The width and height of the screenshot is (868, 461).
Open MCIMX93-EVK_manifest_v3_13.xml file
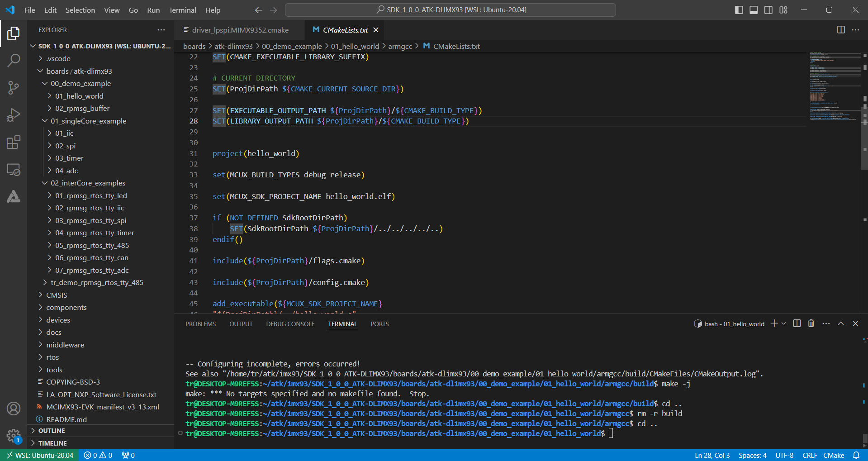[x=100, y=407]
